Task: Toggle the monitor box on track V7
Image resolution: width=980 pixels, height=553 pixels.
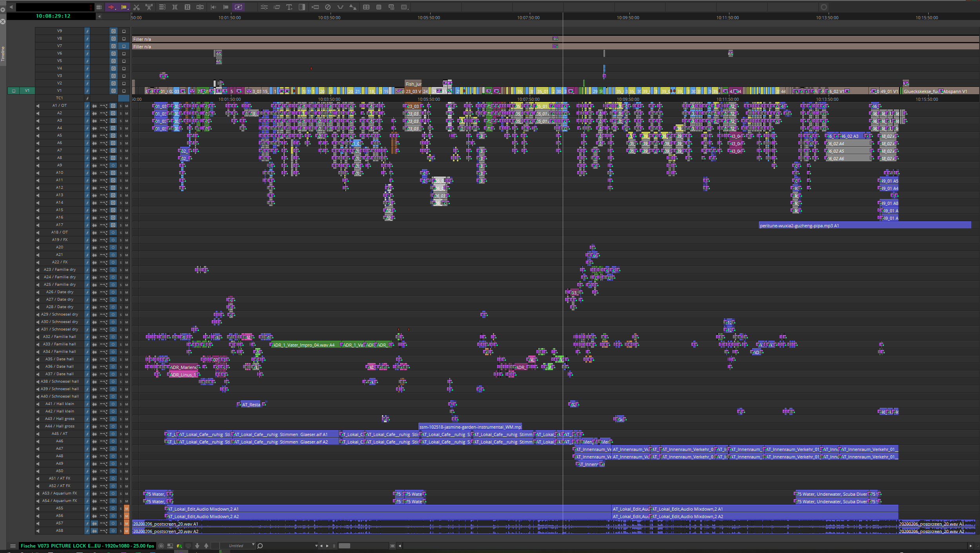Action: 124,46
